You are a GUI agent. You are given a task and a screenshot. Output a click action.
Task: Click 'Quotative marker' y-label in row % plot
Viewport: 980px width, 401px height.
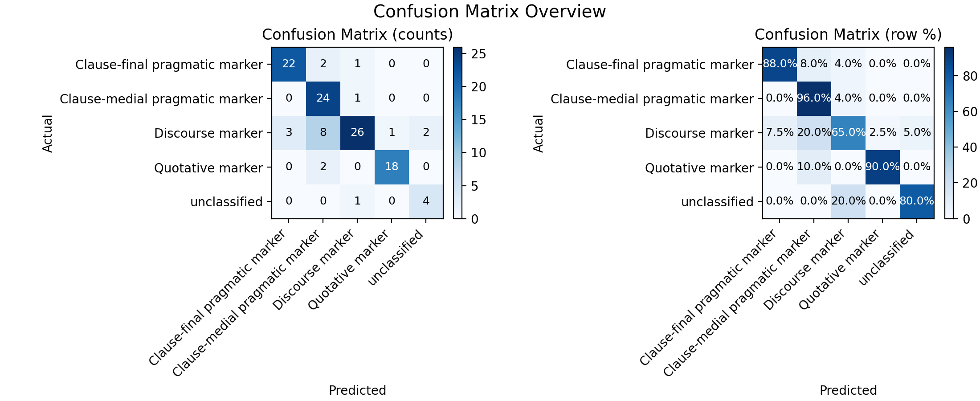pos(699,168)
